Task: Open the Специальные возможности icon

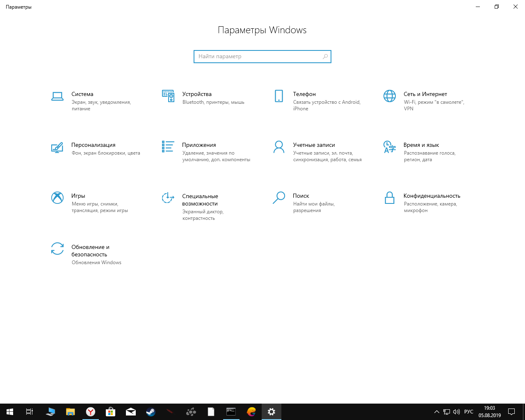Action: 168,198
